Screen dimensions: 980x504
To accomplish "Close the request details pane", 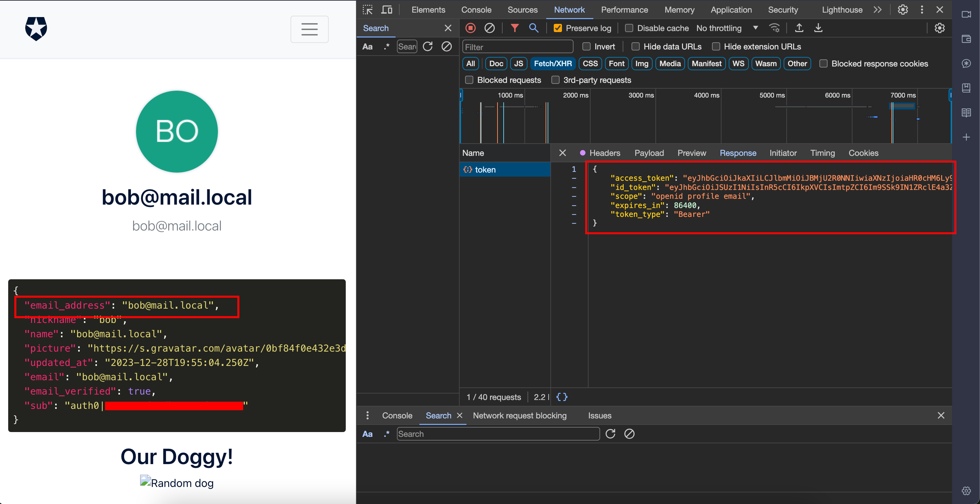I will tap(562, 153).
